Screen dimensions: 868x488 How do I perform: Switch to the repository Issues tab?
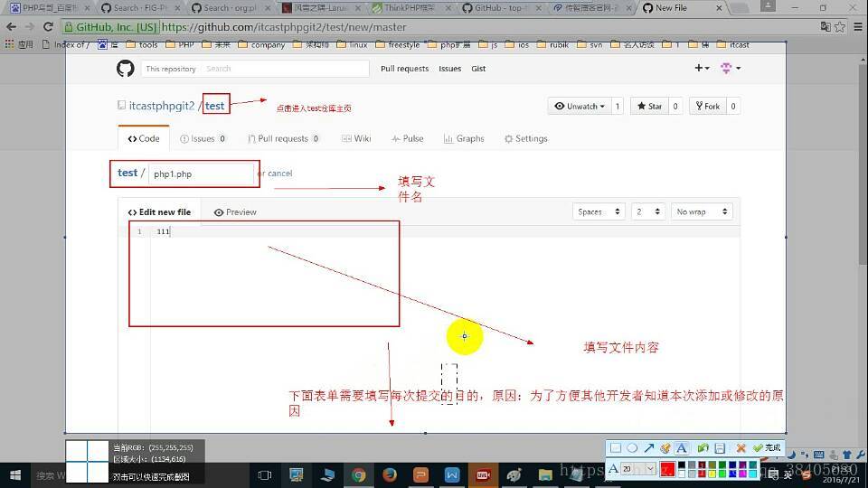tap(203, 138)
